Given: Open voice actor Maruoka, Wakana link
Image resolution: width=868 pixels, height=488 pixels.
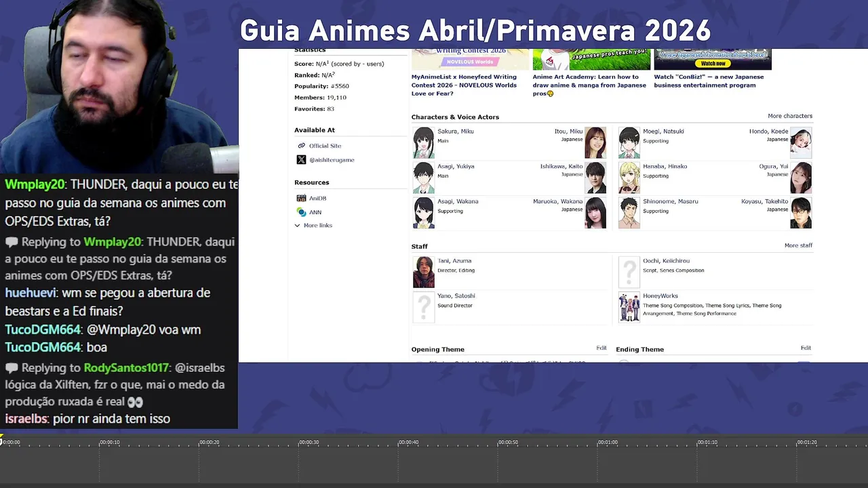Looking at the screenshot, I should [557, 201].
